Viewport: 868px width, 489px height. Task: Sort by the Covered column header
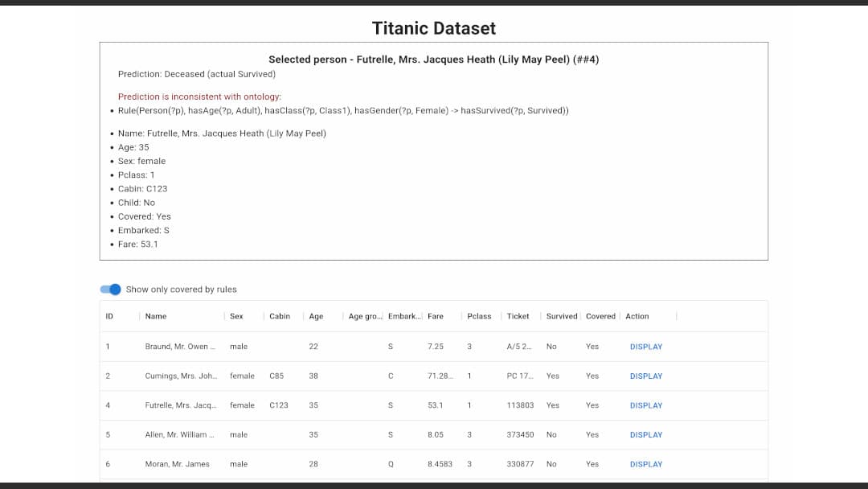tap(600, 317)
